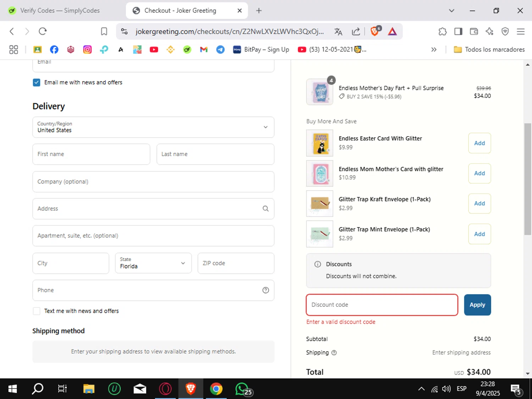This screenshot has width=532, height=399.
Task: Show more bookmarks chevron
Action: (x=434, y=50)
